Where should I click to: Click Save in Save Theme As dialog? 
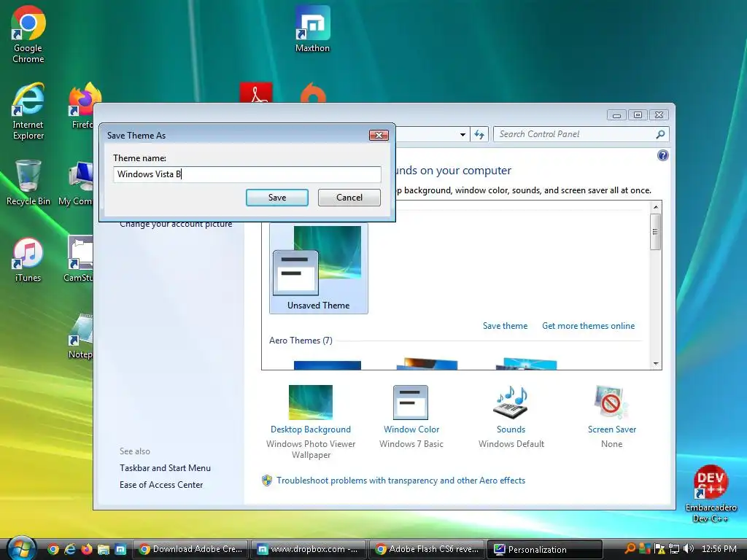(x=276, y=198)
